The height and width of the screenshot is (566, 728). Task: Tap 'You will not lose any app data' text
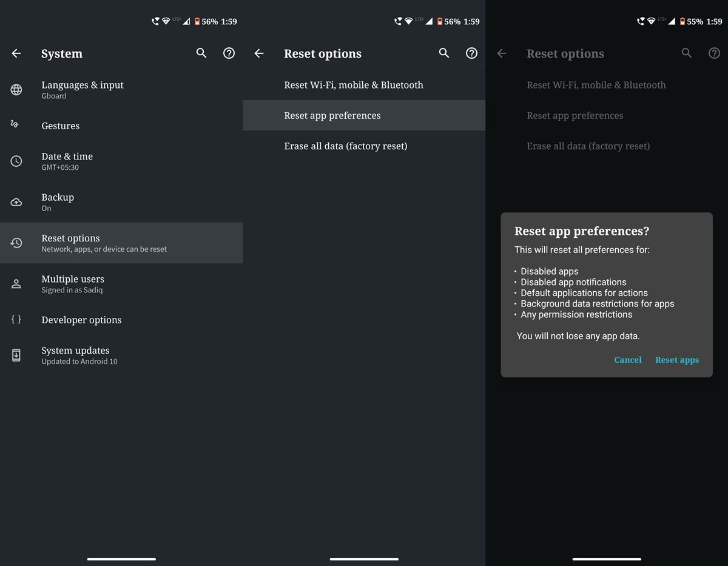click(578, 335)
